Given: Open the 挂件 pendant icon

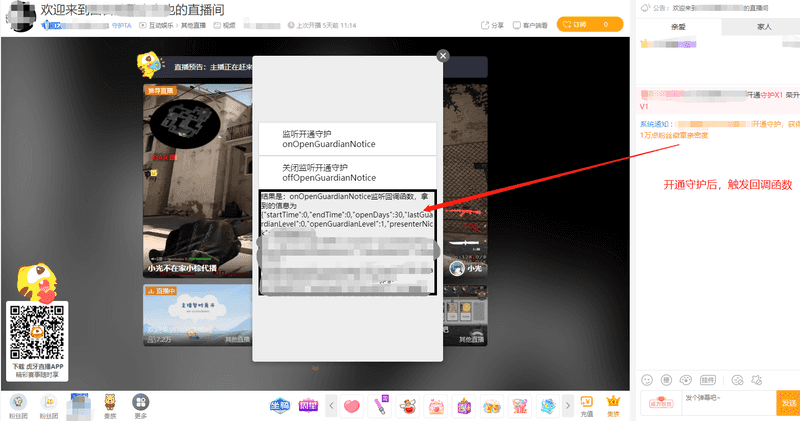Looking at the screenshot, I should (x=708, y=380).
